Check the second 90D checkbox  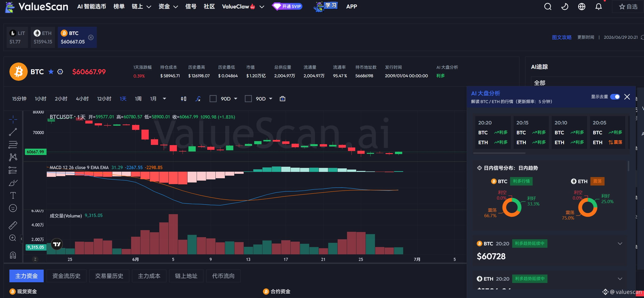click(248, 99)
